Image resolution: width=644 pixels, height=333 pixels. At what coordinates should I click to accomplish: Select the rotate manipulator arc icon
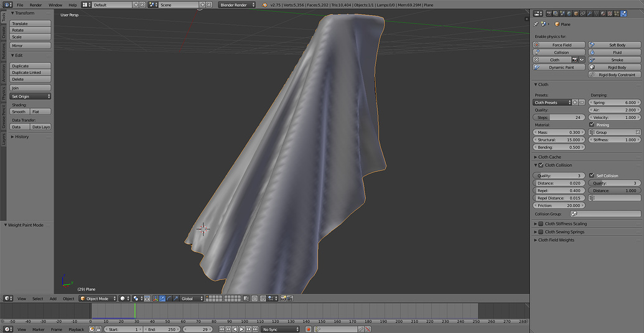pos(169,299)
